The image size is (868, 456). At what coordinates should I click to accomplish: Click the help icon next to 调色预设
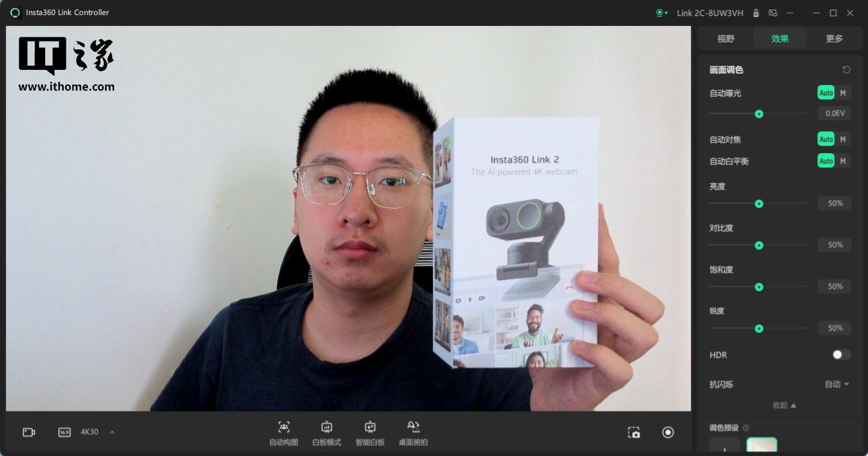pyautogui.click(x=746, y=428)
